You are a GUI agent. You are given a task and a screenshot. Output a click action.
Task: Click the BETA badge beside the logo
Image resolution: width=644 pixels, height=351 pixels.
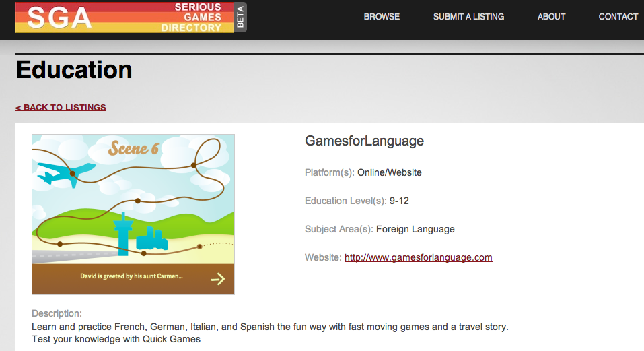click(240, 18)
